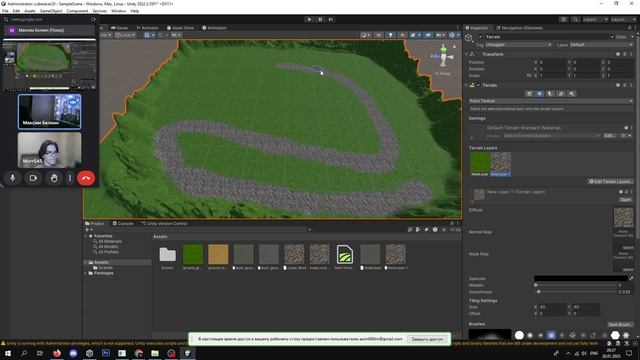Select All Materials in Favorites
Viewport: 640px width, 360px height.
pos(108,241)
